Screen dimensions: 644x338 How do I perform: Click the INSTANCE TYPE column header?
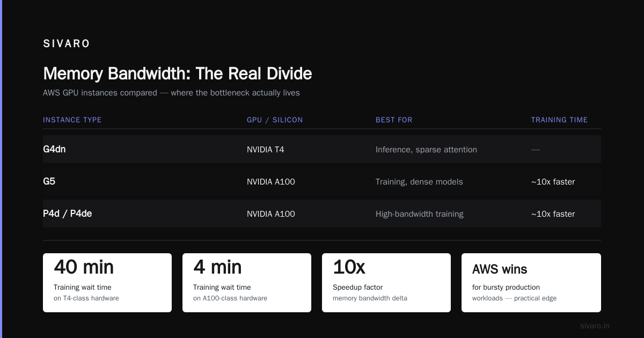click(x=72, y=120)
